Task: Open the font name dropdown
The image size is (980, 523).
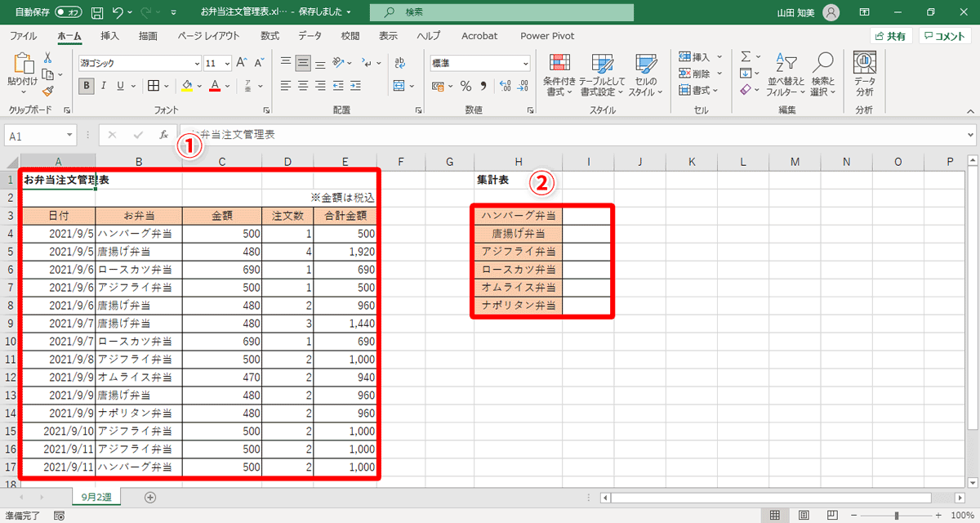Action: click(196, 63)
